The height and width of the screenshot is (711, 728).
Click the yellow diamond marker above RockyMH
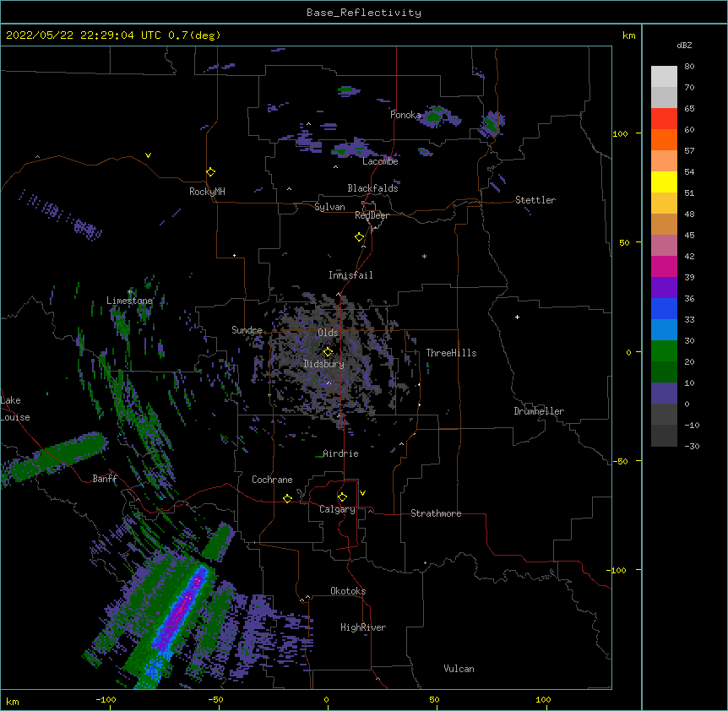[211, 172]
